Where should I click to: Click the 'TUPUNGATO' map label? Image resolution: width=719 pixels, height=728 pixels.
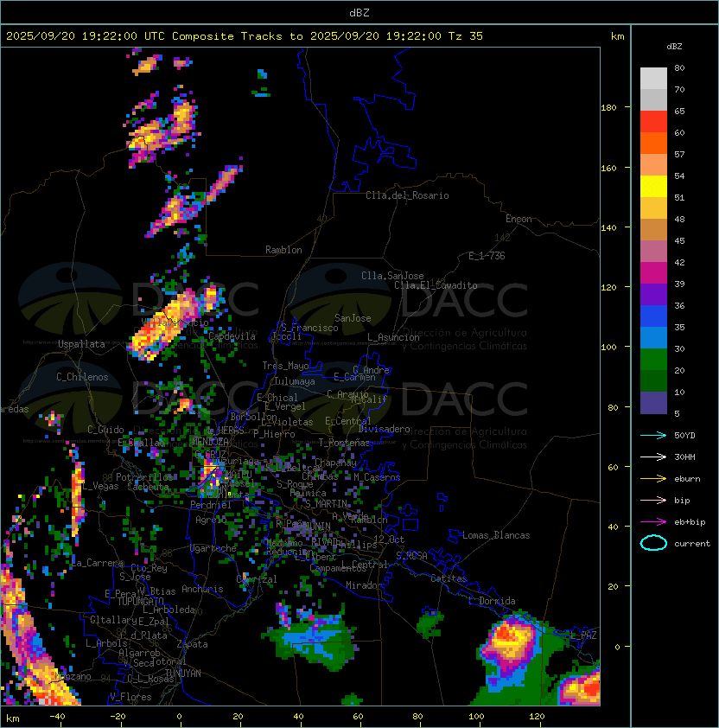pos(140,601)
